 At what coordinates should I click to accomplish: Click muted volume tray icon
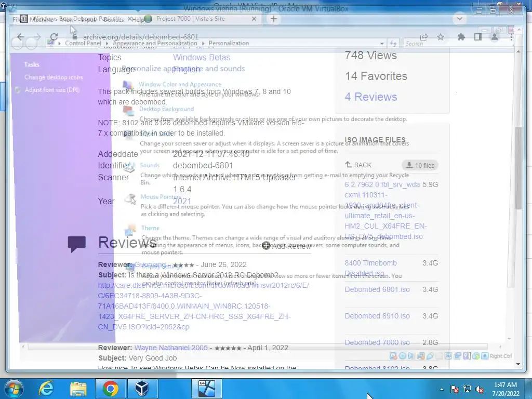pos(480,389)
